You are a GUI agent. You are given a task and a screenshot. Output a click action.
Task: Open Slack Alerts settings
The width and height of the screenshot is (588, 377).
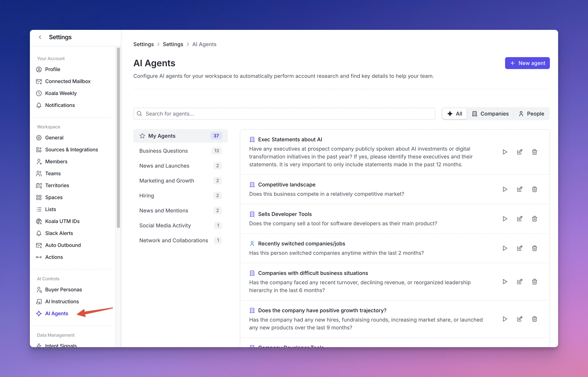[x=59, y=233]
